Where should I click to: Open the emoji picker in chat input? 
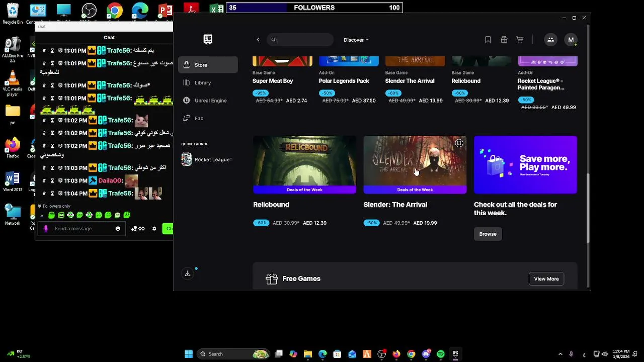118,229
